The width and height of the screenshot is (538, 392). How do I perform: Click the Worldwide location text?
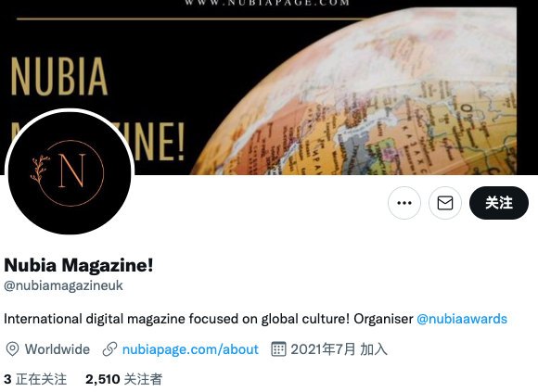tap(58, 349)
